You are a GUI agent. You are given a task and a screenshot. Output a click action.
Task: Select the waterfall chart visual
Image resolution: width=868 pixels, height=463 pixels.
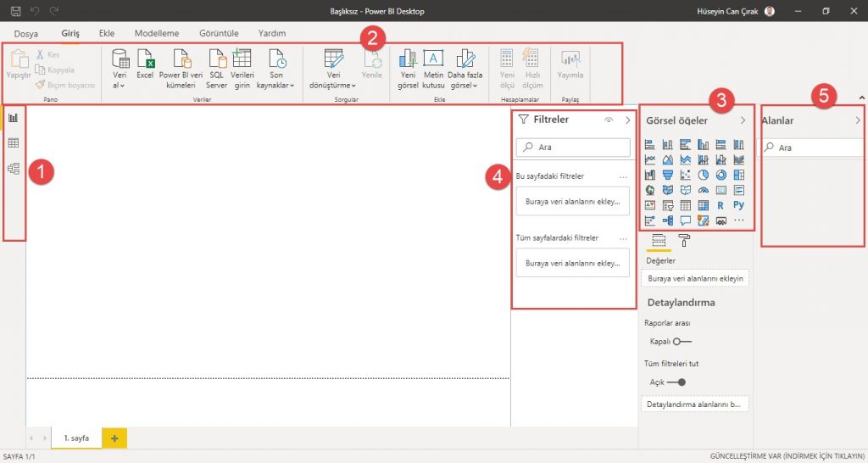tap(650, 175)
